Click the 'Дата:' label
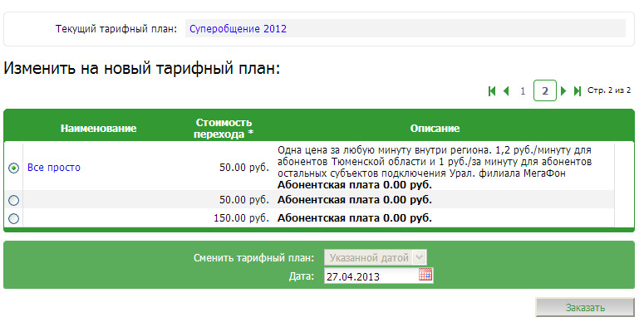This screenshot has width=644, height=322. point(301,276)
